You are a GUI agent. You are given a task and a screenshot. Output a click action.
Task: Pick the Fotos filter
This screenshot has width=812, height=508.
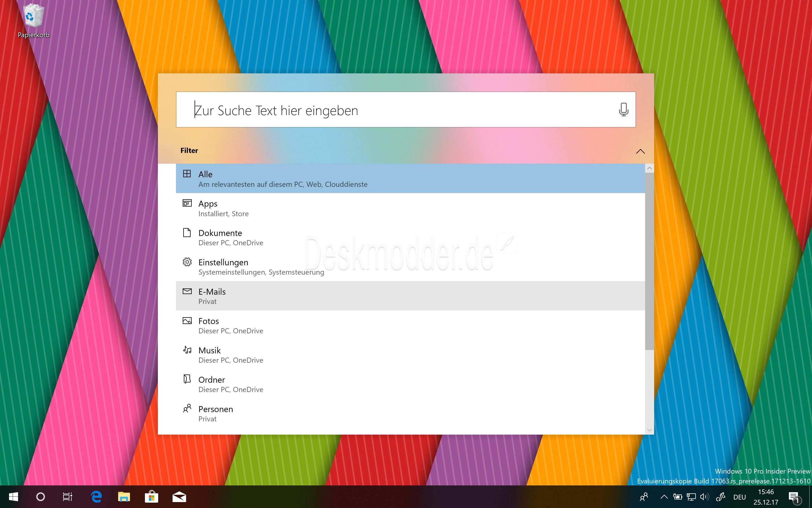tap(410, 325)
